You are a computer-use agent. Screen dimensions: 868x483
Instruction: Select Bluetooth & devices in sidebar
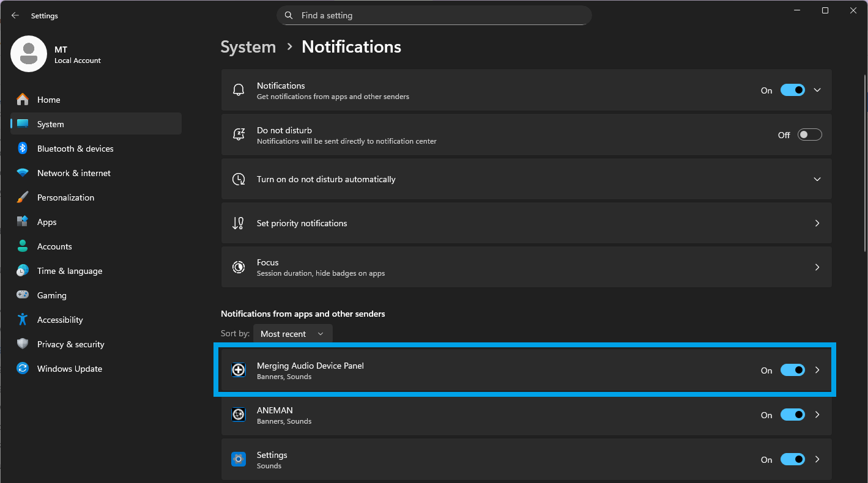pyautogui.click(x=96, y=149)
